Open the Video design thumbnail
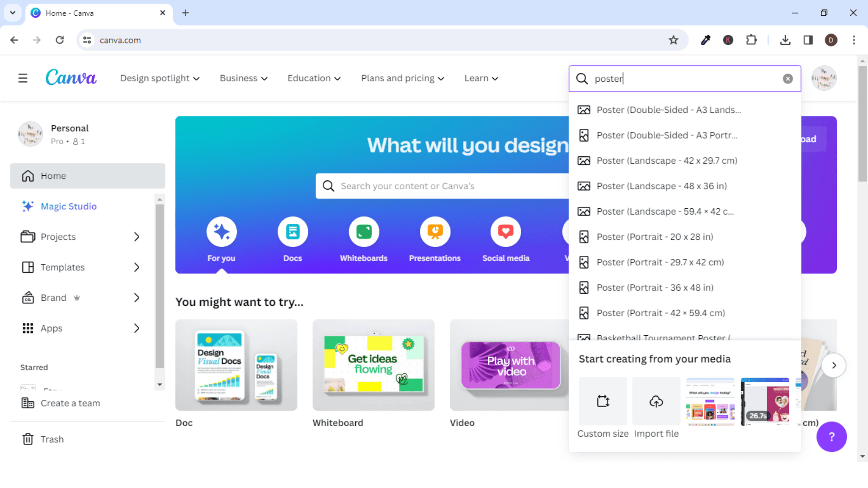Screen dimensions: 868x488 tap(509, 365)
